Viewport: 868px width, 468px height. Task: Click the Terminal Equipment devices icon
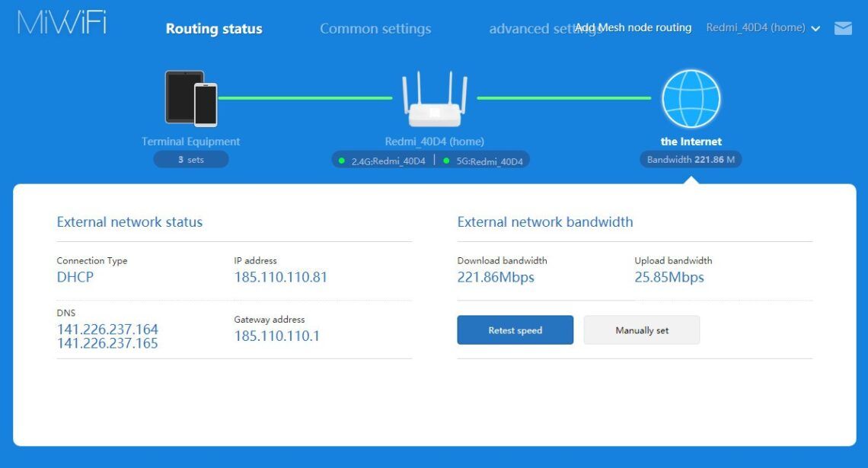point(190,99)
